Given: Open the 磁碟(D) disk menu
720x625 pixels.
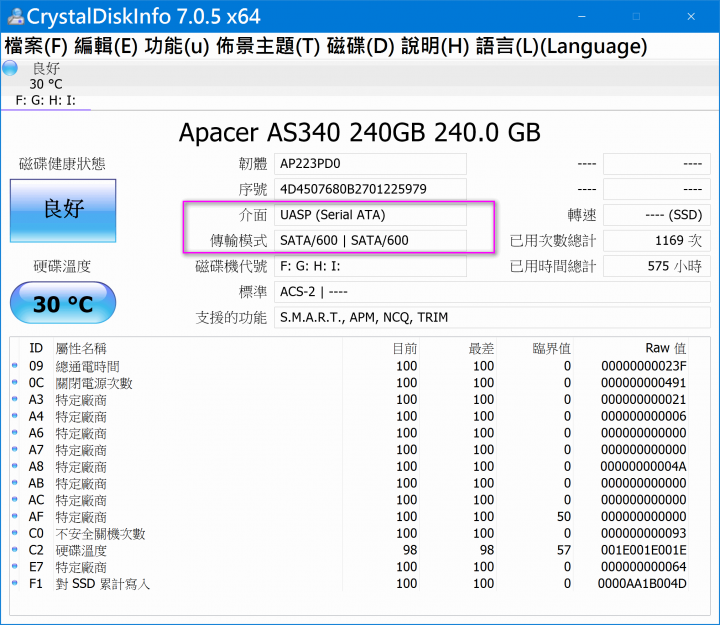Looking at the screenshot, I should coord(360,46).
